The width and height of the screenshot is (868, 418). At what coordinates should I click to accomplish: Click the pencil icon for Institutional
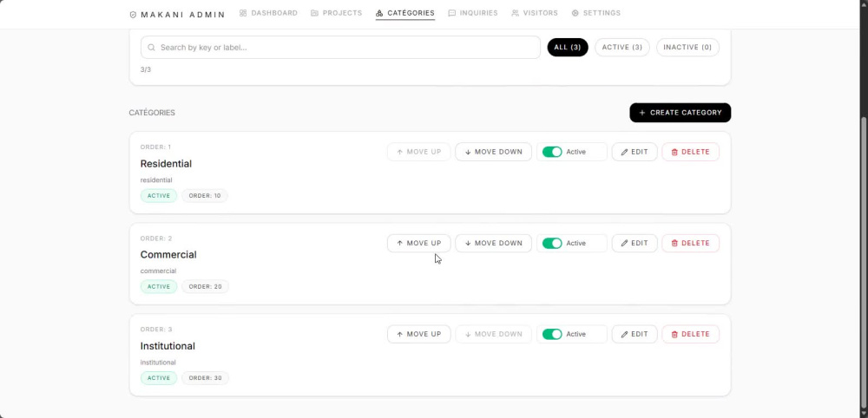point(624,335)
